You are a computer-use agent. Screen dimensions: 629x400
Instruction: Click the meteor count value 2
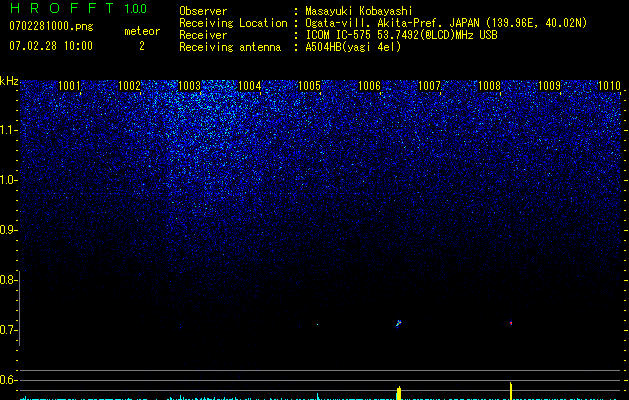click(142, 46)
